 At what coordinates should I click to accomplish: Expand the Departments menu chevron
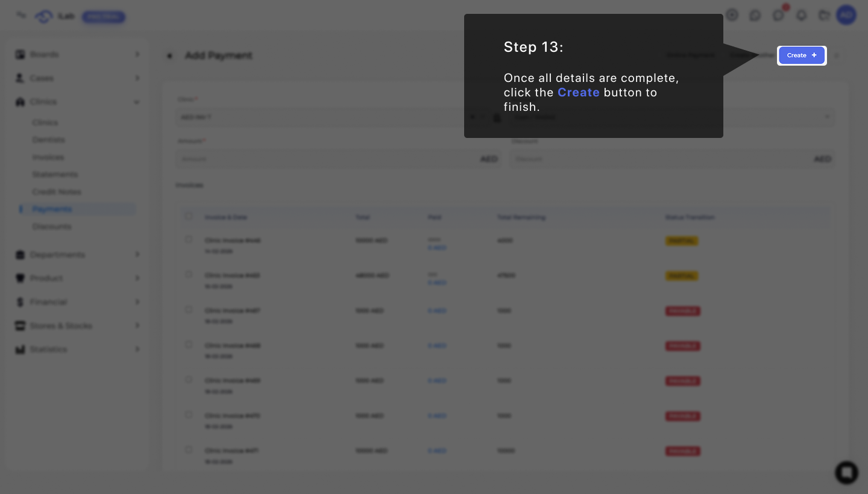click(137, 255)
